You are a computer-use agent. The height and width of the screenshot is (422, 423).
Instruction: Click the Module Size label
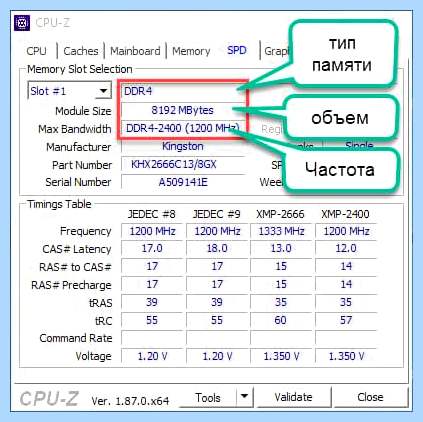point(83,111)
